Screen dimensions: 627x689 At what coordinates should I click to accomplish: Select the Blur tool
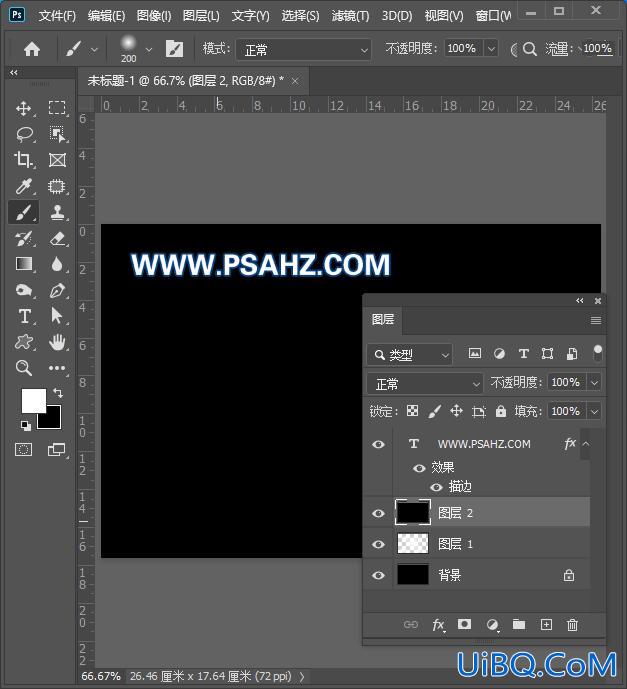pyautogui.click(x=57, y=264)
